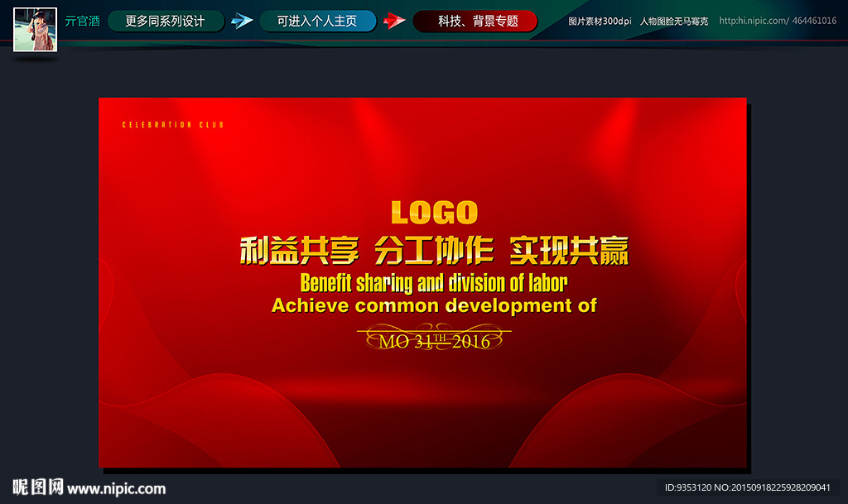This screenshot has height=504, width=848.
Task: Click the Achieve common development of text
Action: [434, 305]
